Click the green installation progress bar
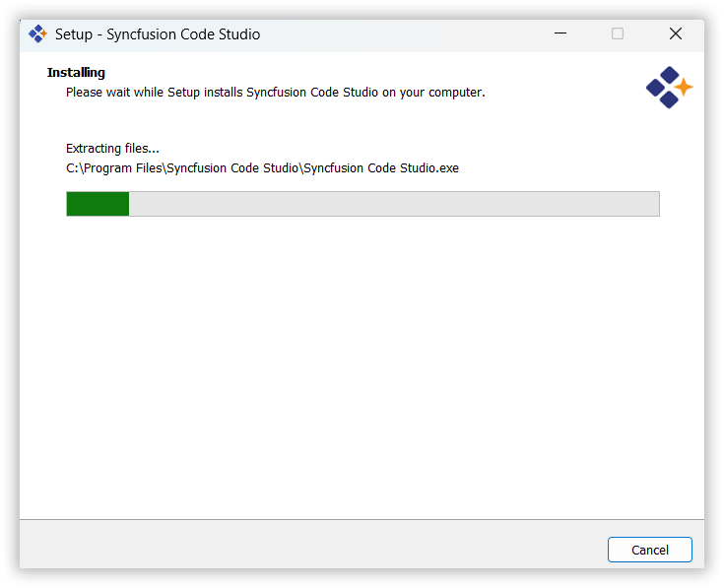This screenshot has height=588, width=724. tap(362, 204)
